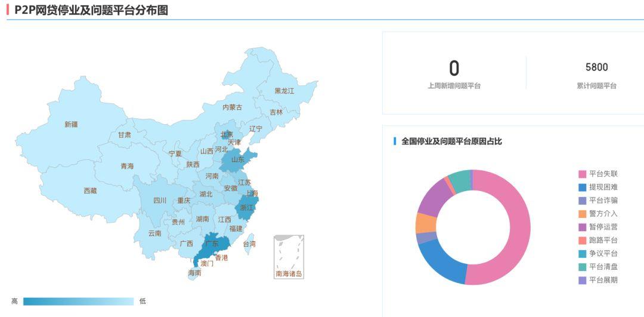Click the 南海诸岛 inset map

point(289,257)
